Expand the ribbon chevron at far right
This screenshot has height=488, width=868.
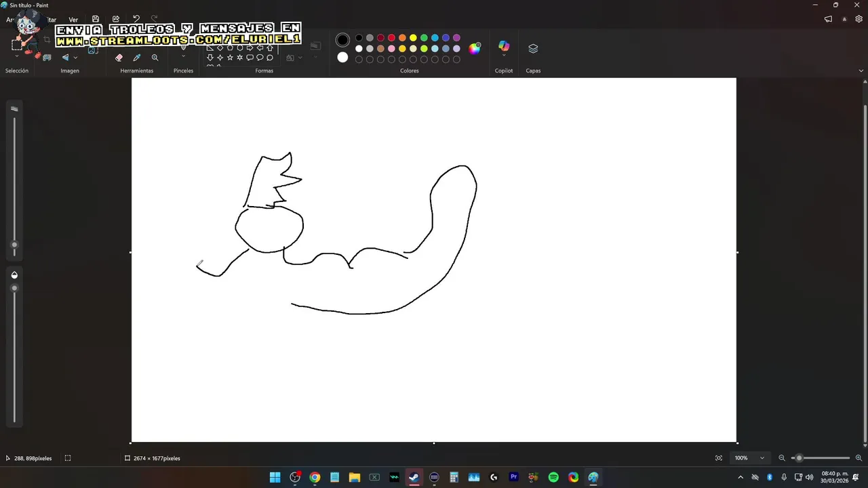[x=861, y=70]
